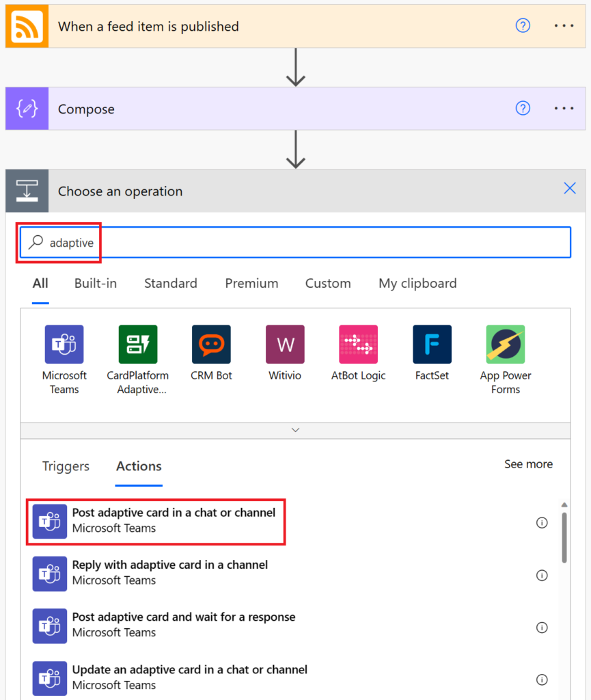The height and width of the screenshot is (700, 591).
Task: Open the FactSet connector
Action: (x=432, y=344)
